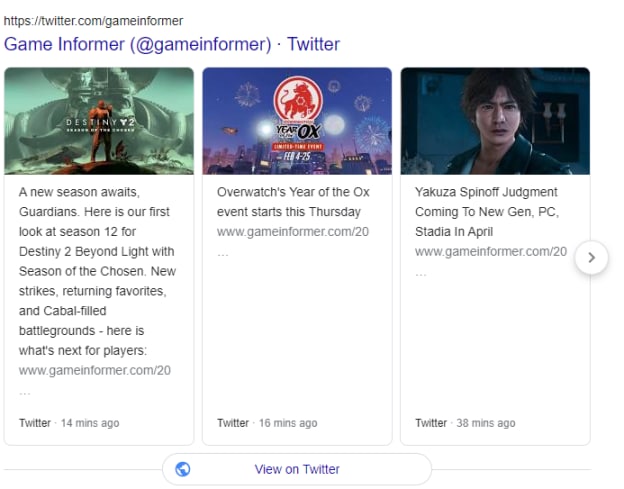This screenshot has height=489, width=624.
Task: Open the Year of the Ox tweet image
Action: point(297,121)
